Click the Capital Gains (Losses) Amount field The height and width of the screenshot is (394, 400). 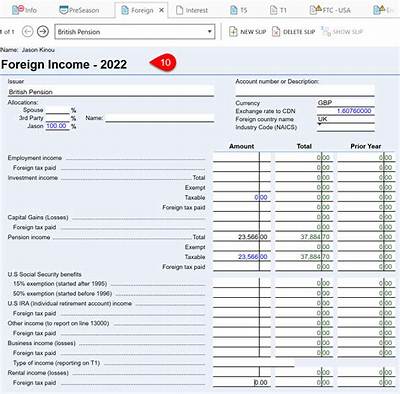tap(242, 217)
